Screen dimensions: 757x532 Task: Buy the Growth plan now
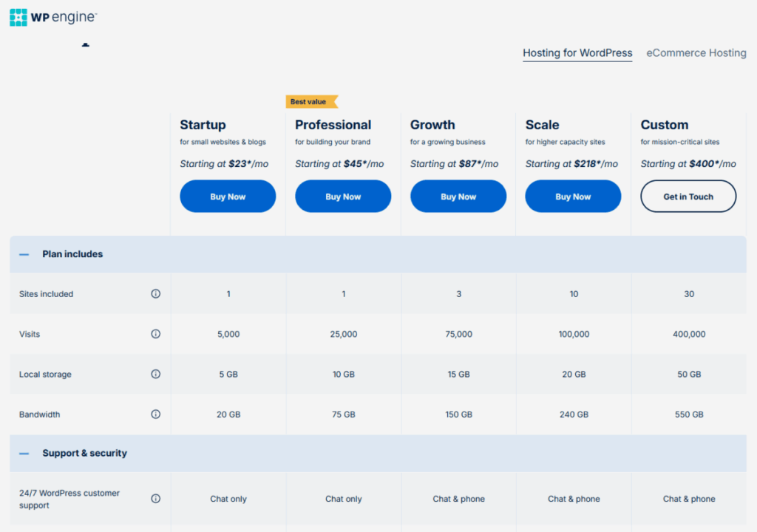pyautogui.click(x=458, y=197)
